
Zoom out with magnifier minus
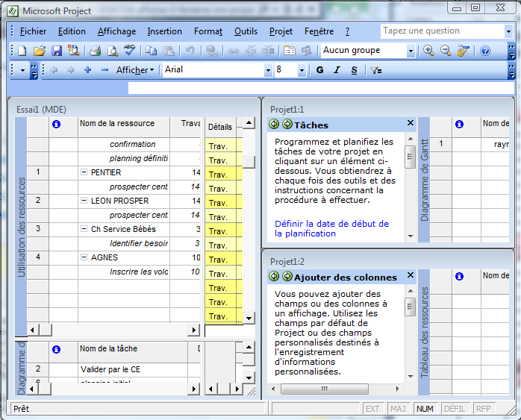446,51
